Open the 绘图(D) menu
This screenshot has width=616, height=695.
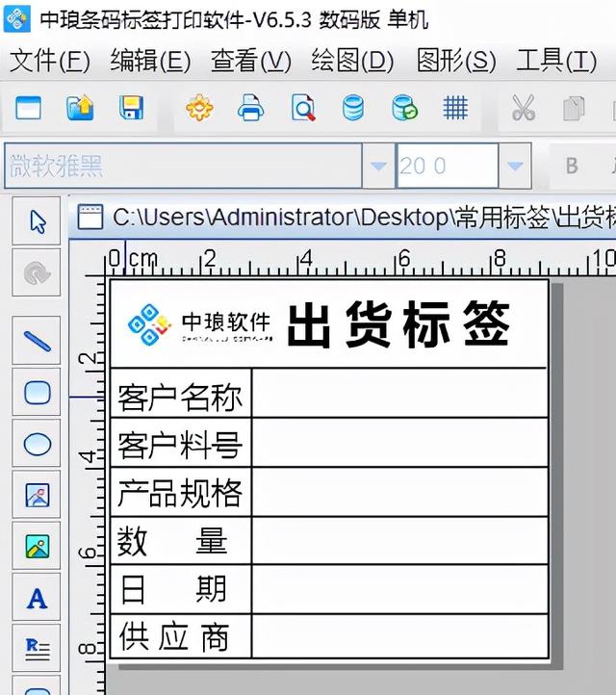(352, 61)
